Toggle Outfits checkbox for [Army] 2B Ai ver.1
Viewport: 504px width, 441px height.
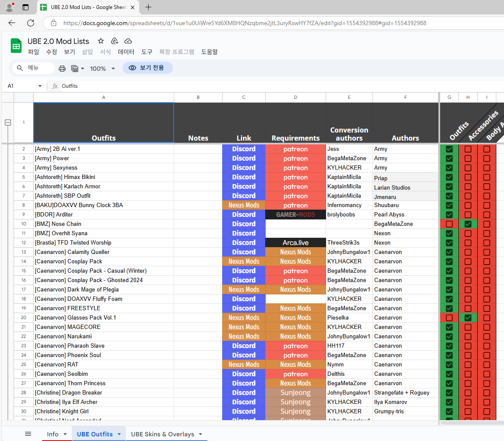click(x=449, y=149)
